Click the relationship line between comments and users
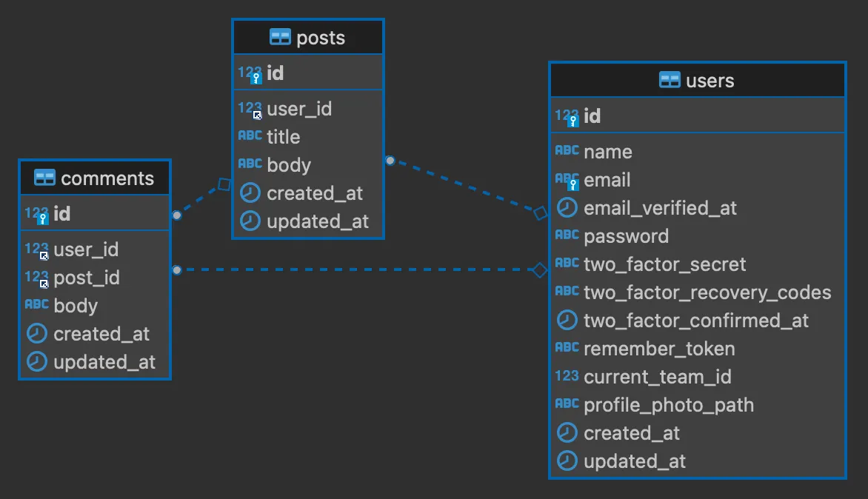Screen dimensions: 868x499 355,269
